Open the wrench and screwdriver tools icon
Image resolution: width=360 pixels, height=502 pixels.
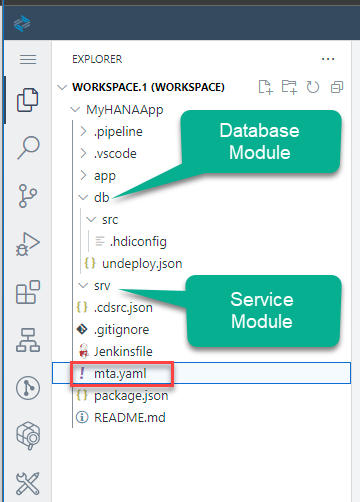(28, 483)
